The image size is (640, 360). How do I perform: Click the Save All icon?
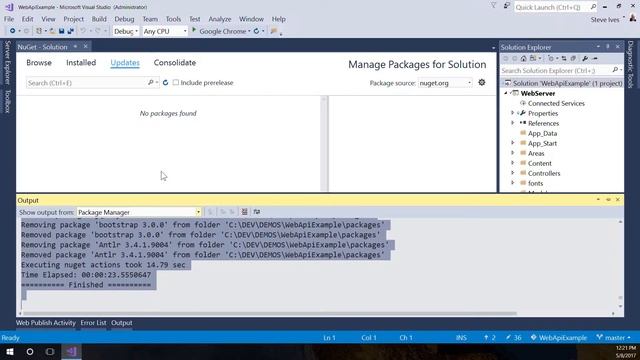(71, 31)
